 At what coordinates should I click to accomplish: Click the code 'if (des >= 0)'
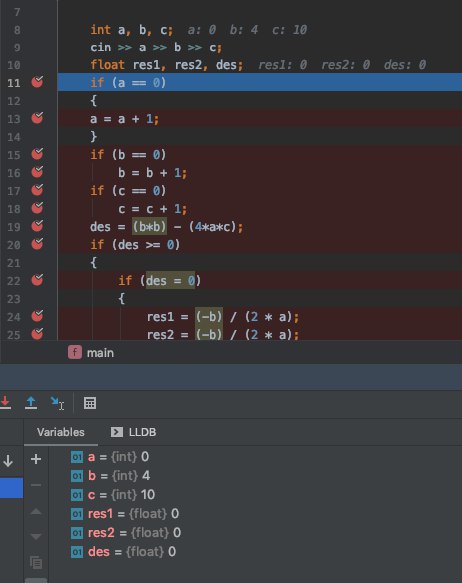(135, 245)
